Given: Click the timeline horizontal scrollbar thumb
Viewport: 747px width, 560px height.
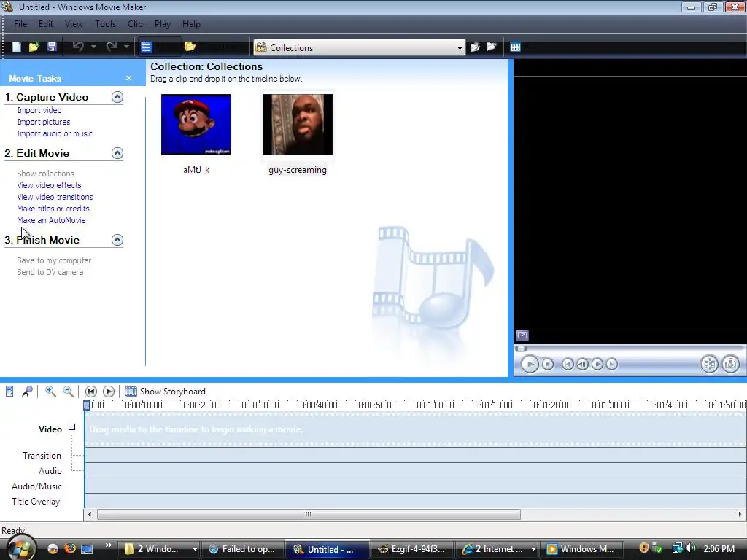Looking at the screenshot, I should tap(309, 514).
